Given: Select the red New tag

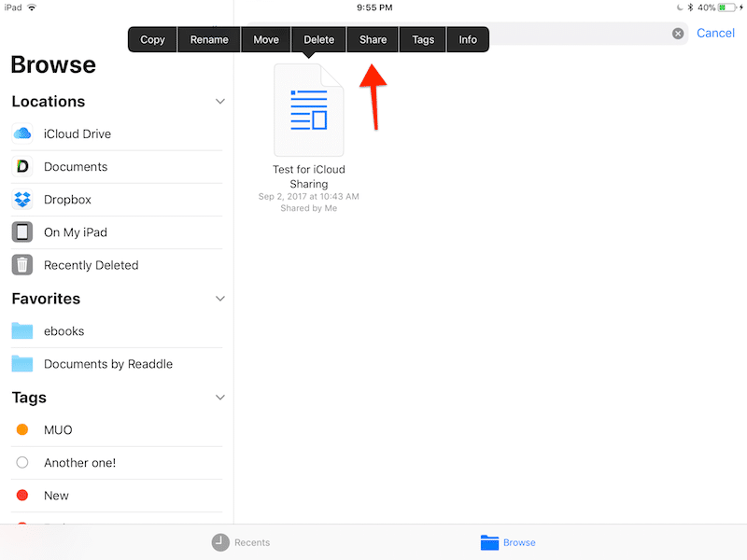Looking at the screenshot, I should (22, 496).
